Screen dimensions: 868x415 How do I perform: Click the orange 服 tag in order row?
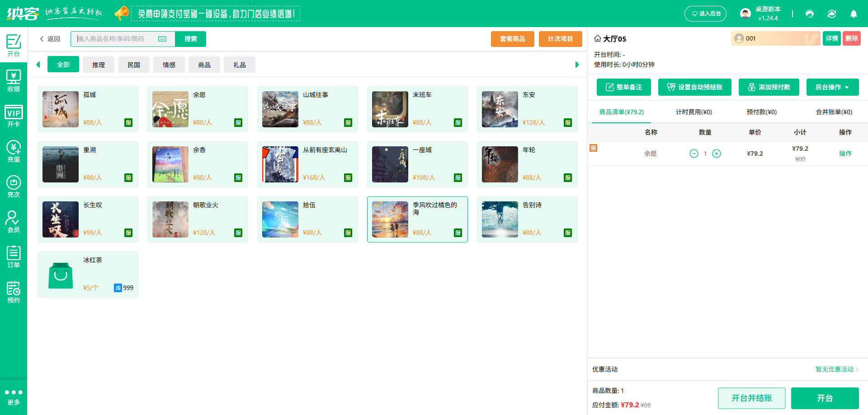(594, 148)
